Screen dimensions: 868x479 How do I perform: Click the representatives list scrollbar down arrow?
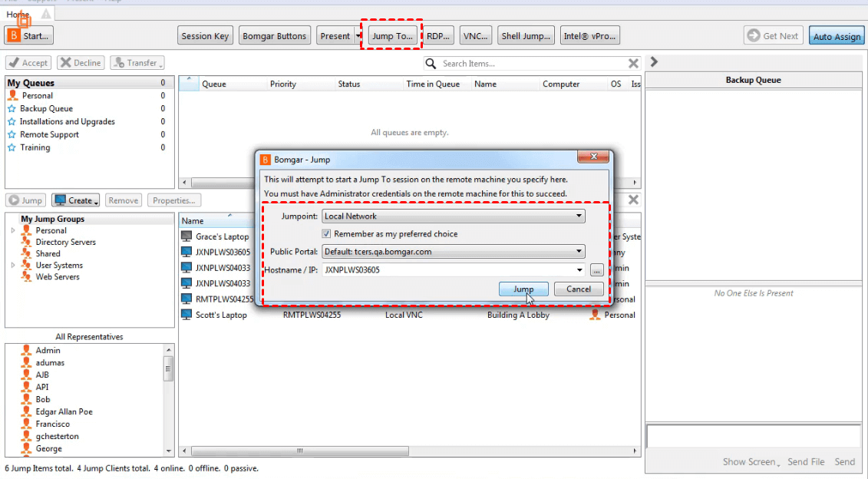pyautogui.click(x=168, y=451)
